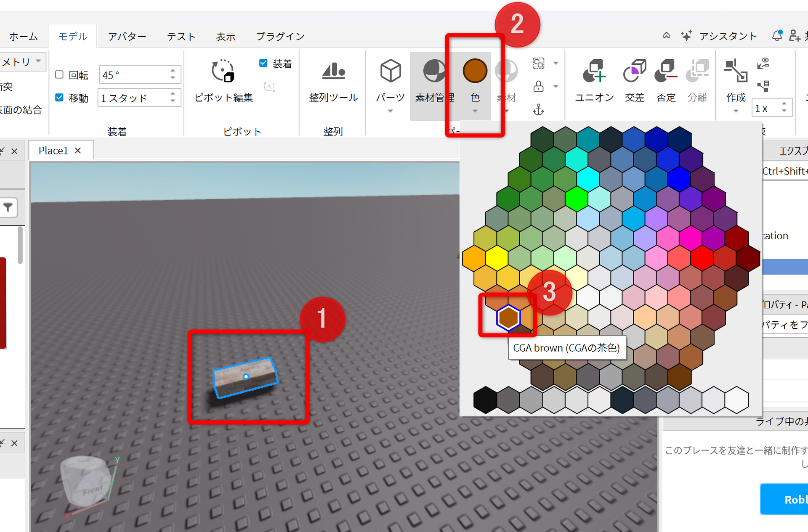
Task: Expand the Parts (パーツ) dropdown arrow
Action: click(390, 111)
